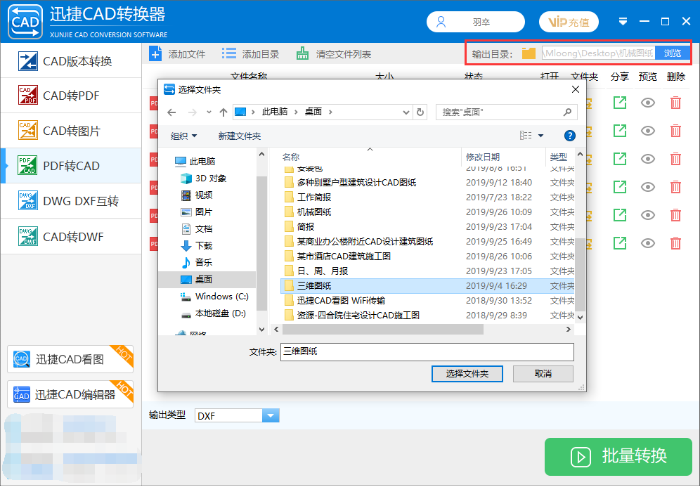Click the 搜索"桌面" search field
Screen dimensions: 700x486
coord(507,112)
